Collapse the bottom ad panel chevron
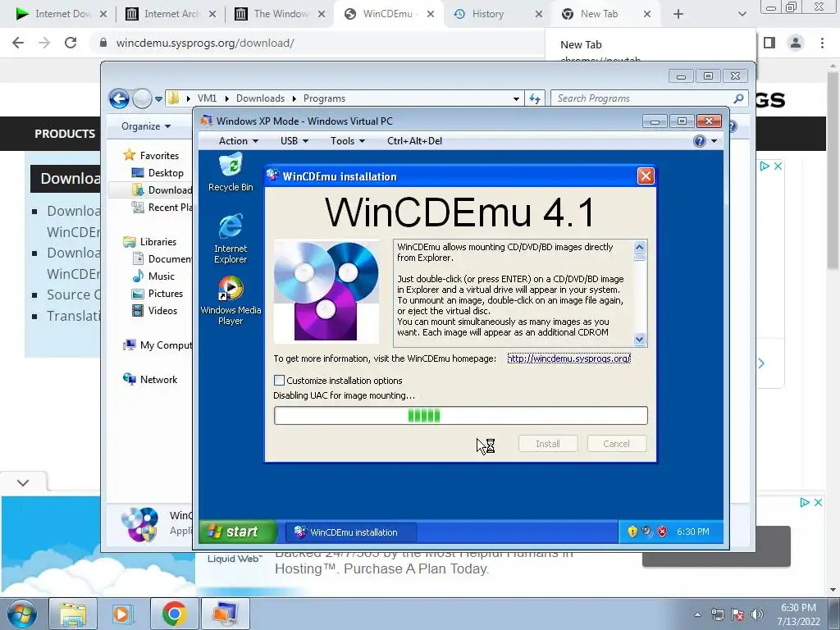 [x=23, y=482]
